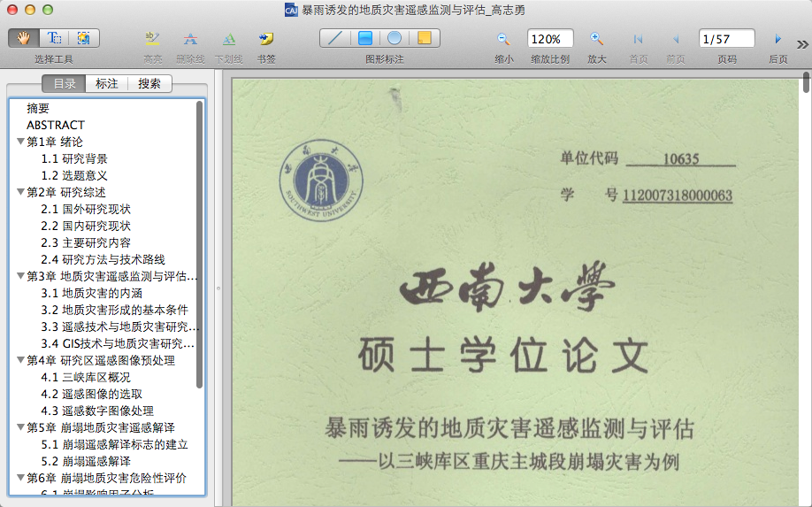Click the bookmark (书签) icon
The image size is (812, 507).
click(265, 39)
